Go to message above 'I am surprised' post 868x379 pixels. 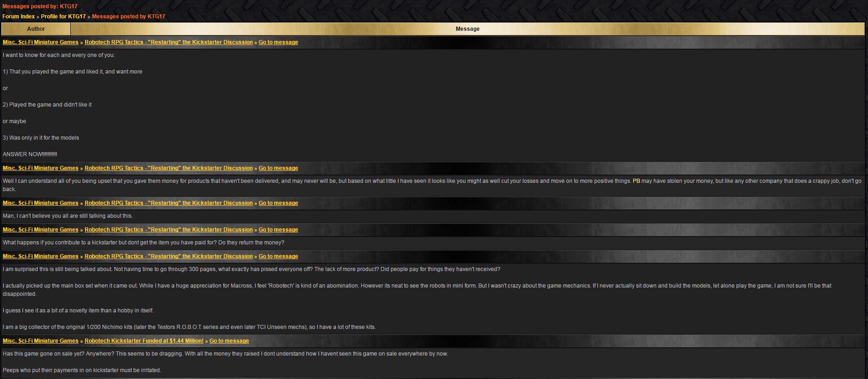point(278,256)
